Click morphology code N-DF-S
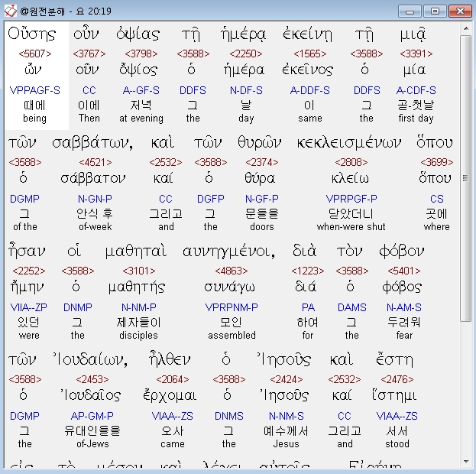 tap(246, 90)
